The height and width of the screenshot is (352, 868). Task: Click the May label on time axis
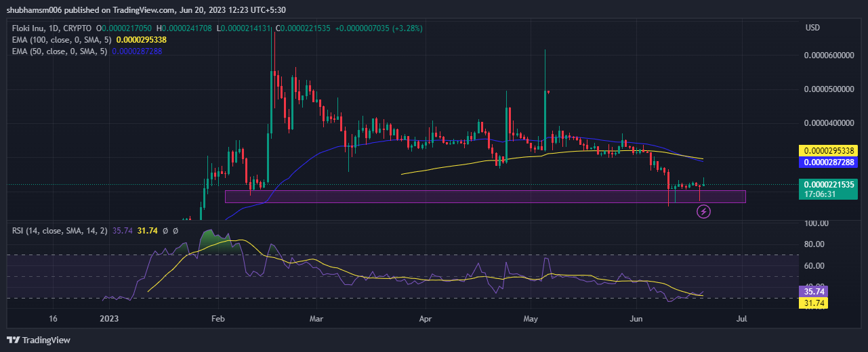[531, 317]
